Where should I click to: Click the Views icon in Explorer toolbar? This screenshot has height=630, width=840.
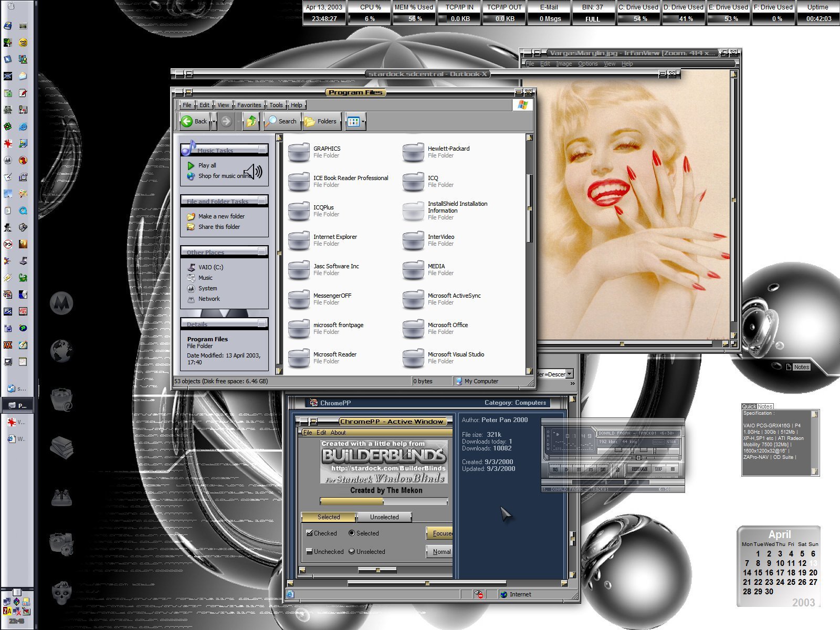click(353, 122)
